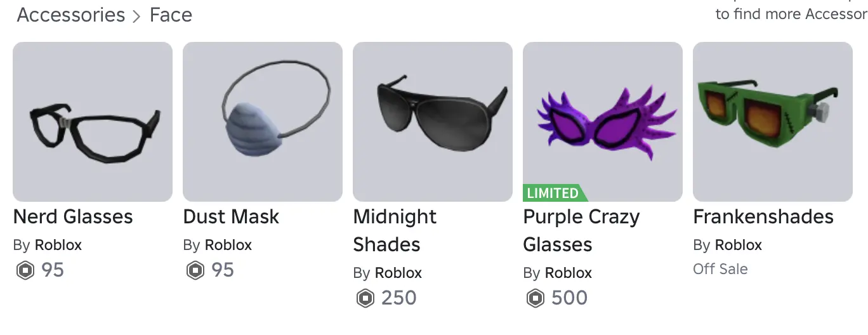Click the Frankenshades item thumbnail
Screen dimensions: 868x335
pyautogui.click(x=773, y=122)
